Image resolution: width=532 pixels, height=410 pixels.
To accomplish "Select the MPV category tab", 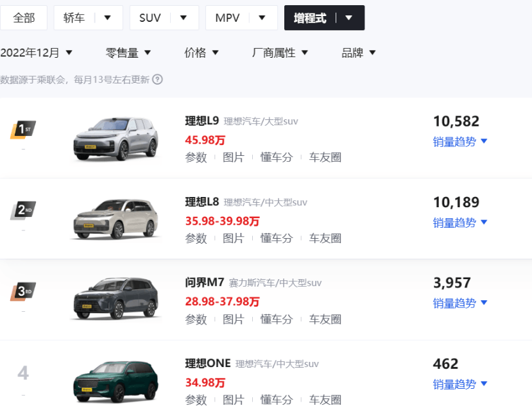I will (227, 17).
